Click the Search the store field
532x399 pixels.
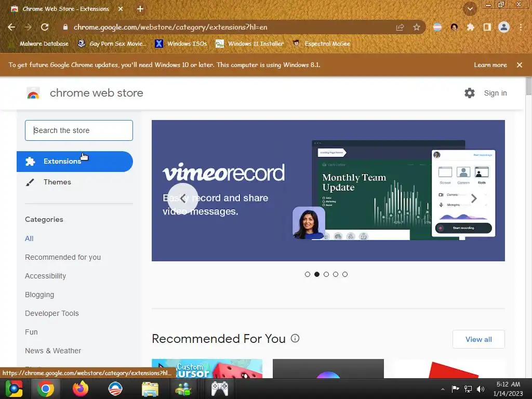pyautogui.click(x=79, y=130)
